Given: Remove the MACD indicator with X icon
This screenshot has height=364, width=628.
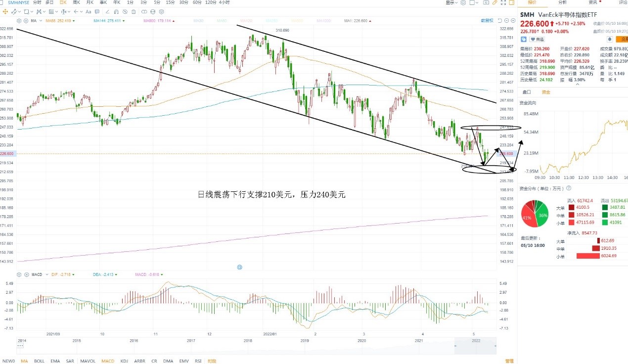Looking at the screenshot, I should [x=26, y=274].
